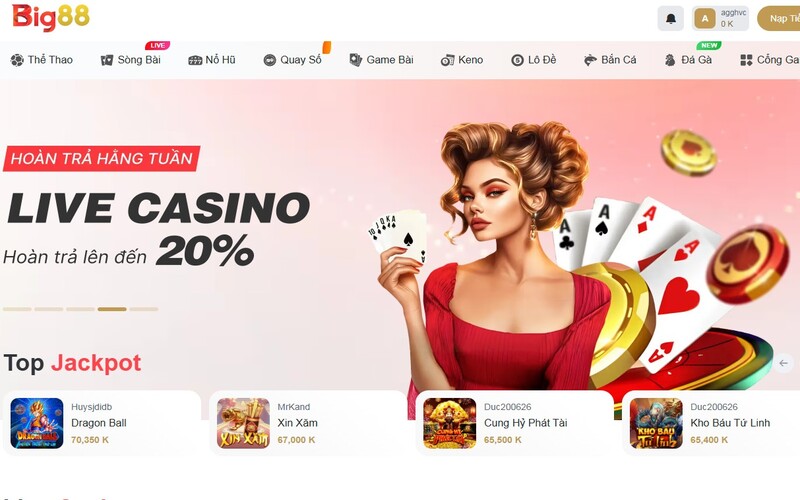Open the notification bell
The width and height of the screenshot is (800, 500).
[670, 19]
